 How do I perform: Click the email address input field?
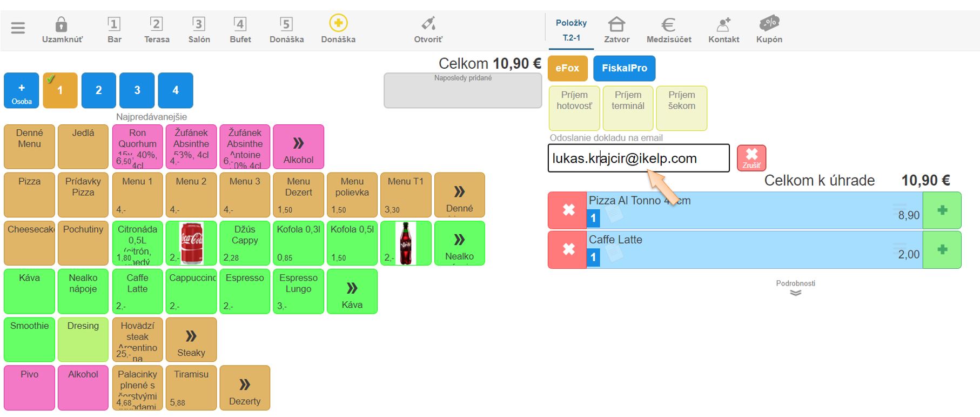(638, 158)
